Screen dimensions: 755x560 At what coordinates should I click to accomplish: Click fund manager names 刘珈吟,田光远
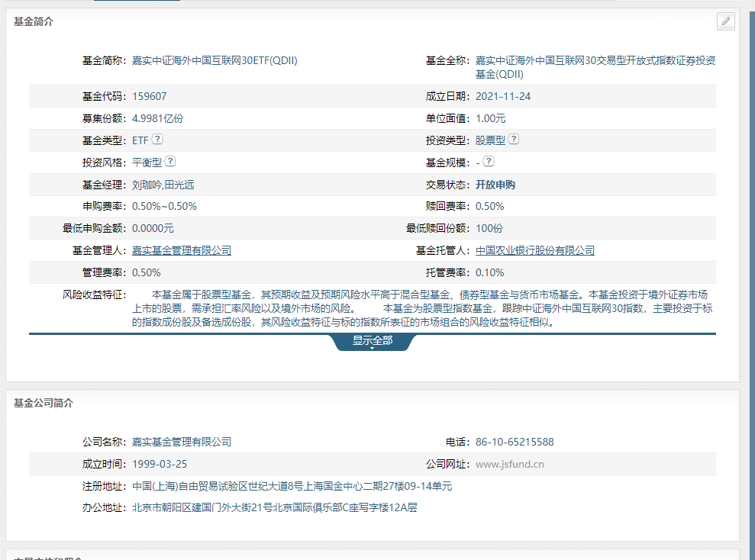[x=163, y=185]
